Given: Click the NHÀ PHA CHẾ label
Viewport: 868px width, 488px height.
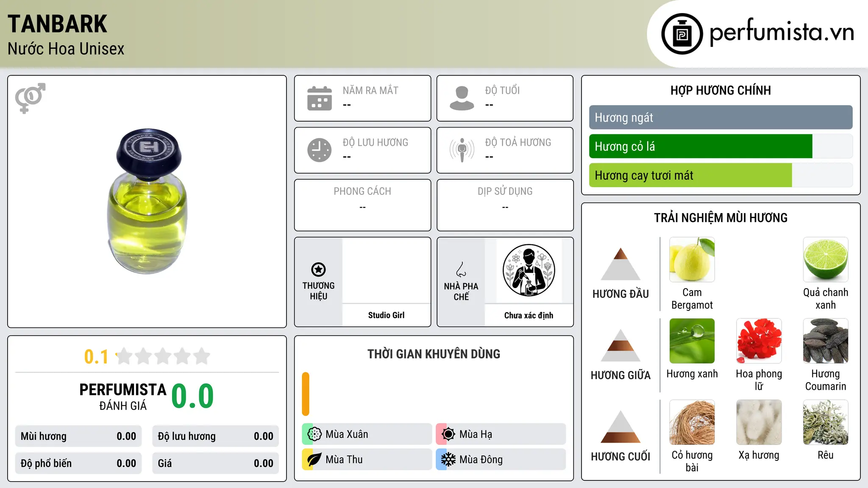Looking at the screenshot, I should click(461, 291).
